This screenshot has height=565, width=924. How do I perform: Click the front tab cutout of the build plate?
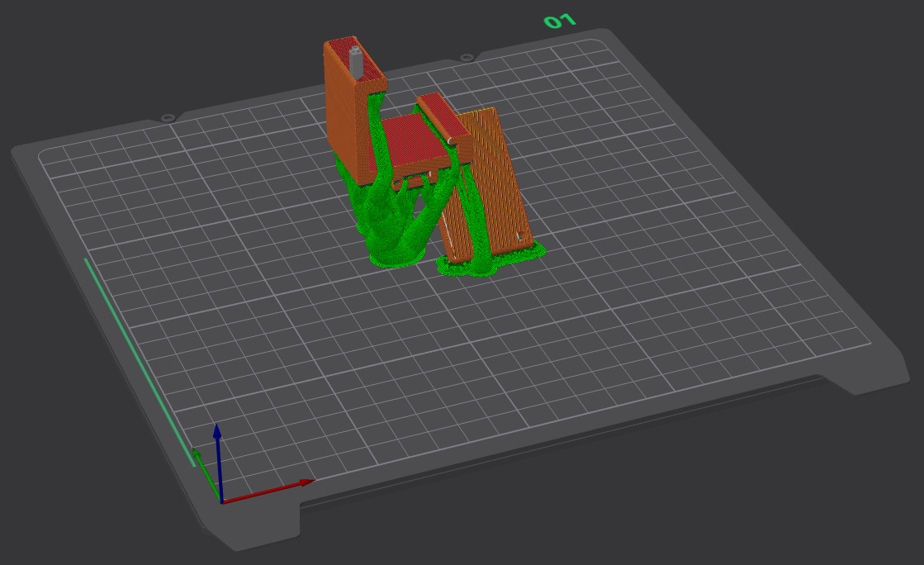click(x=256, y=529)
